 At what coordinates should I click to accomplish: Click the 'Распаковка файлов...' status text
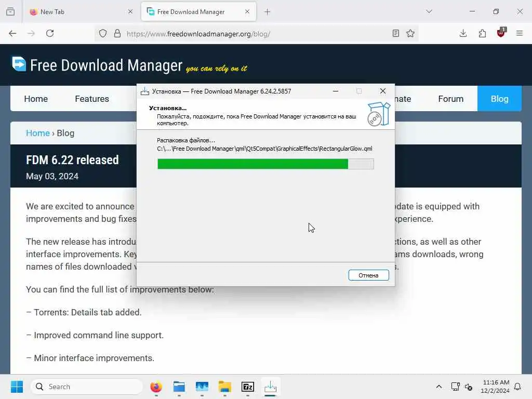pos(186,140)
